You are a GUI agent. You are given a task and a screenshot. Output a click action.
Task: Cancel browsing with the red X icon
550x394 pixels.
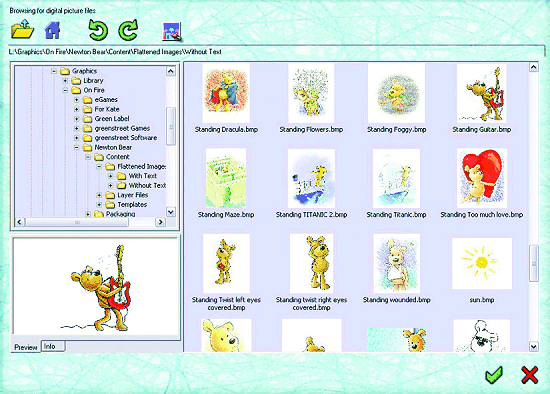tap(530, 375)
